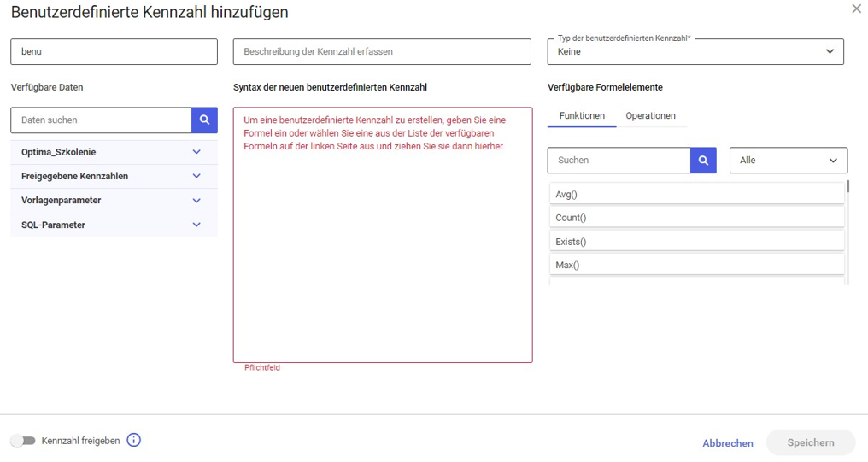Click the Abbrechen button
Viewport: 868px width, 462px height.
(727, 443)
